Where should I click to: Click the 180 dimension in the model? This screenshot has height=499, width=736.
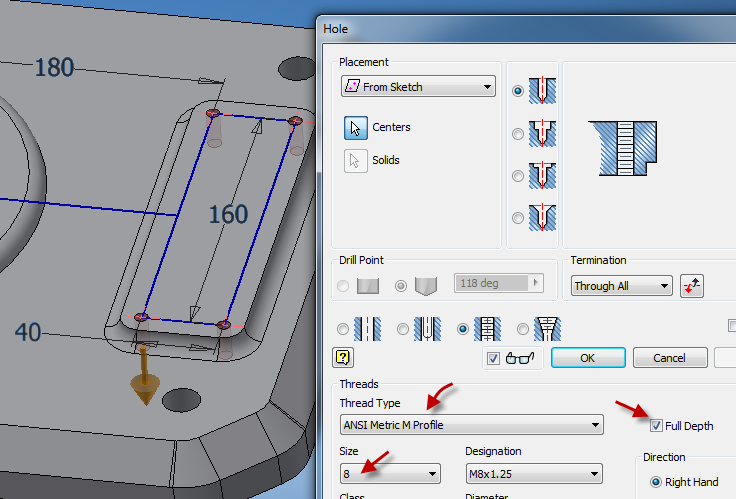54,68
